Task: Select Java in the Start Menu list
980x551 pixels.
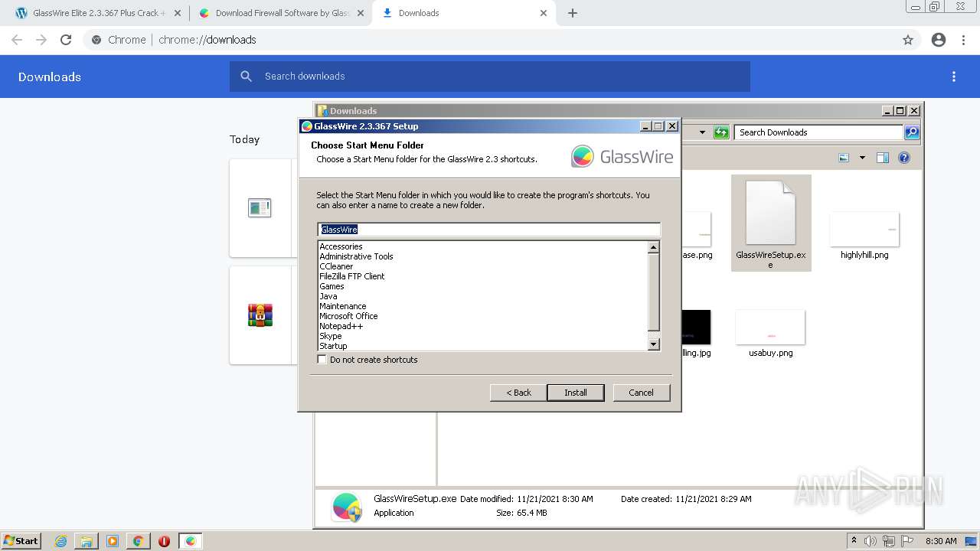Action: coord(328,296)
